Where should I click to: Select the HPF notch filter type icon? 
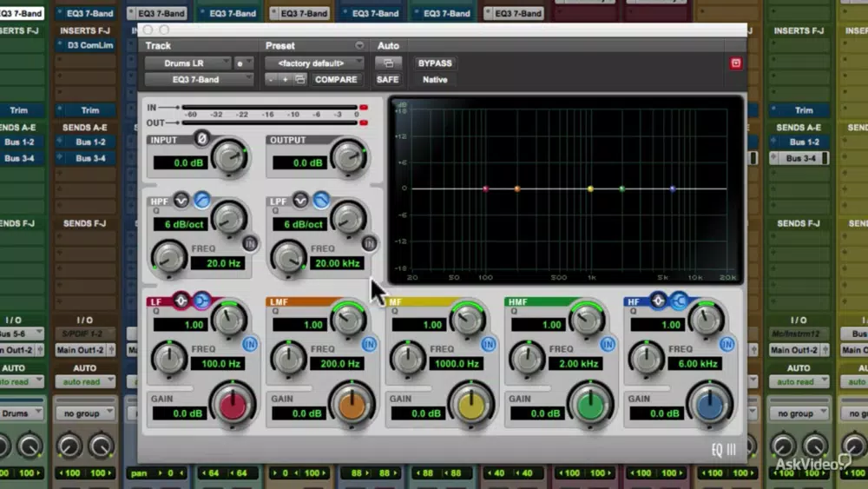tap(181, 200)
